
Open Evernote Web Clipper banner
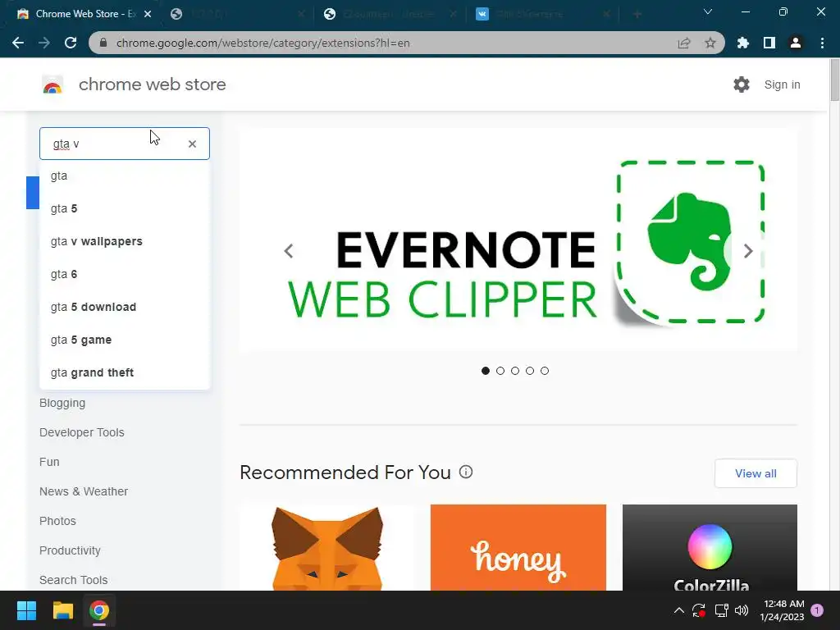(518, 240)
